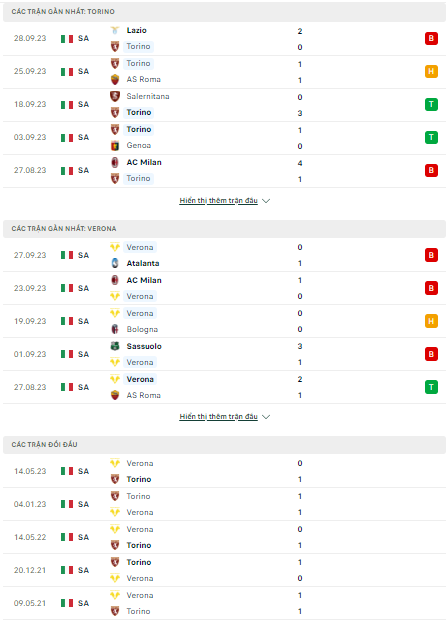Click the orange H badge for Torino-Roma draw
446x622 pixels.
(431, 71)
